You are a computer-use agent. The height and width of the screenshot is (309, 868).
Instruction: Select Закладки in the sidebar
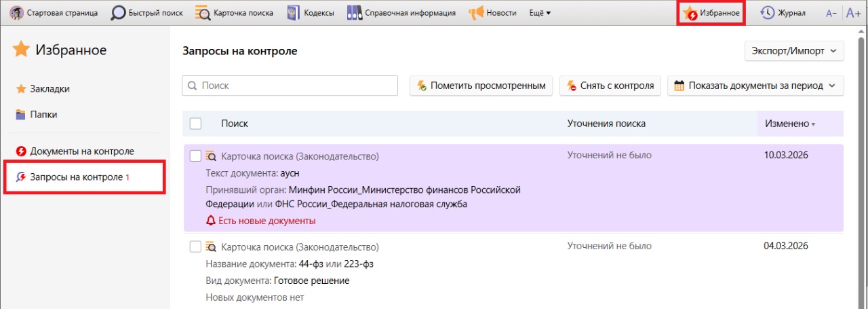pos(49,89)
